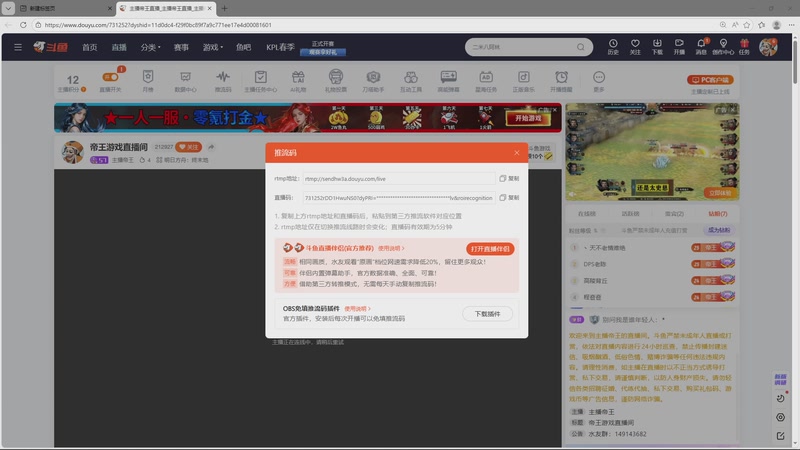This screenshot has width=800, height=450.
Task: Expand the 游戏 dropdown
Action: [213, 47]
